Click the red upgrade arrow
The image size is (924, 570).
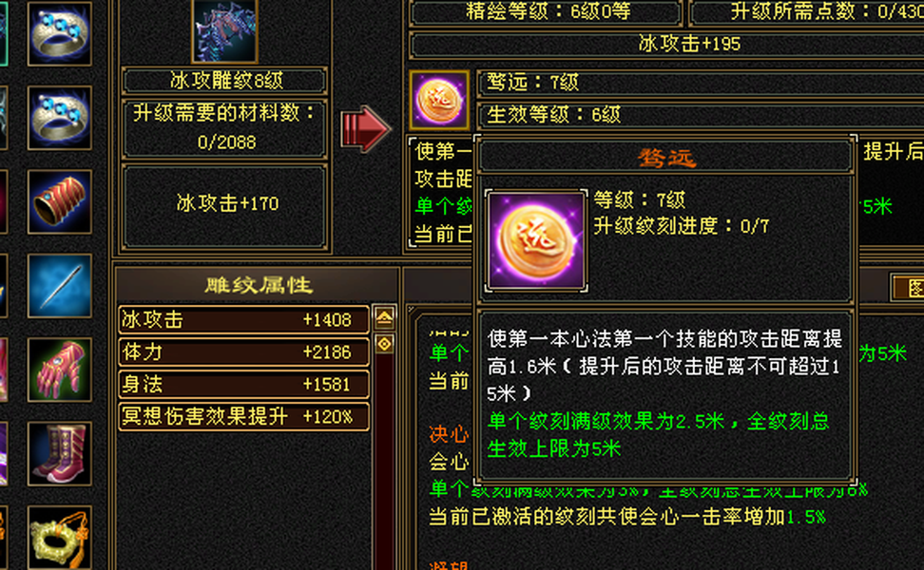click(x=365, y=129)
